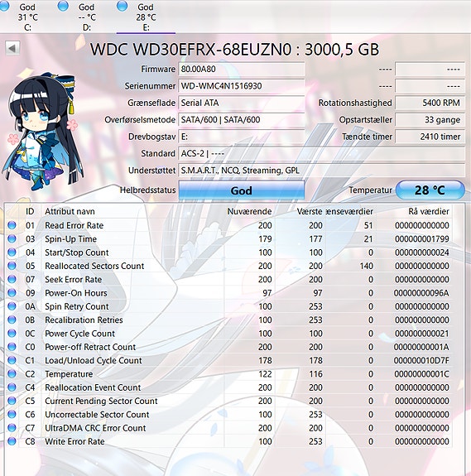
Task: Click raw value 00000010D7F of Load/Unload Cycle
Action: pos(421,360)
